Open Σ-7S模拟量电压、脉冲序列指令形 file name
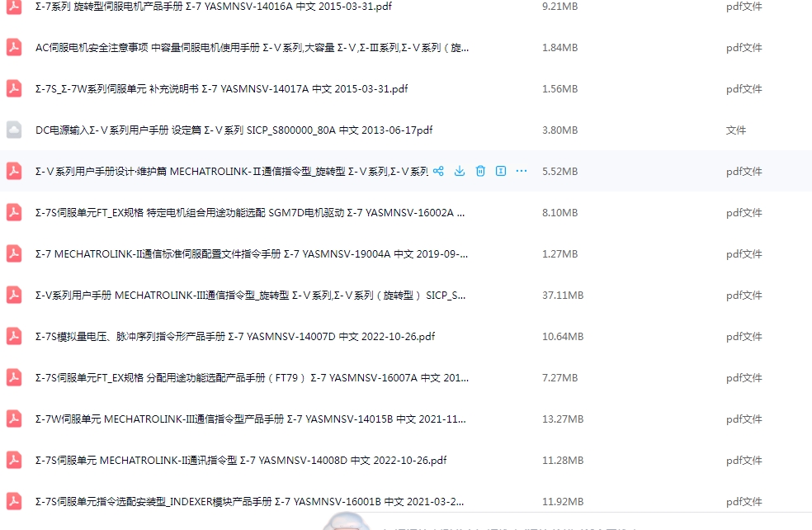 coord(235,337)
